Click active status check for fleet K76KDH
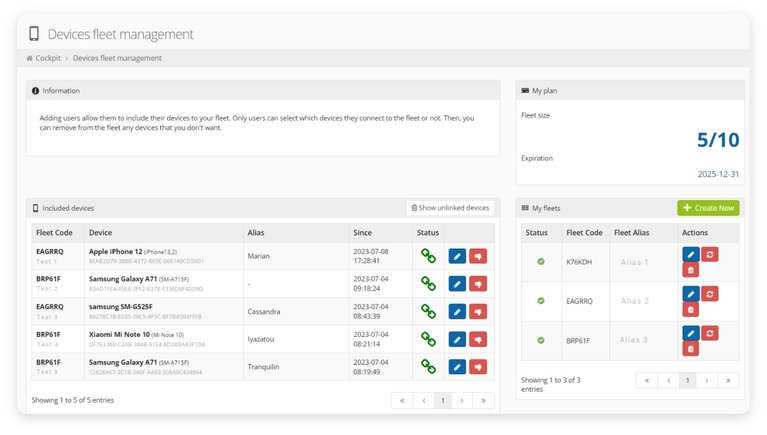Image resolution: width=767 pixels, height=435 pixels. [x=541, y=261]
